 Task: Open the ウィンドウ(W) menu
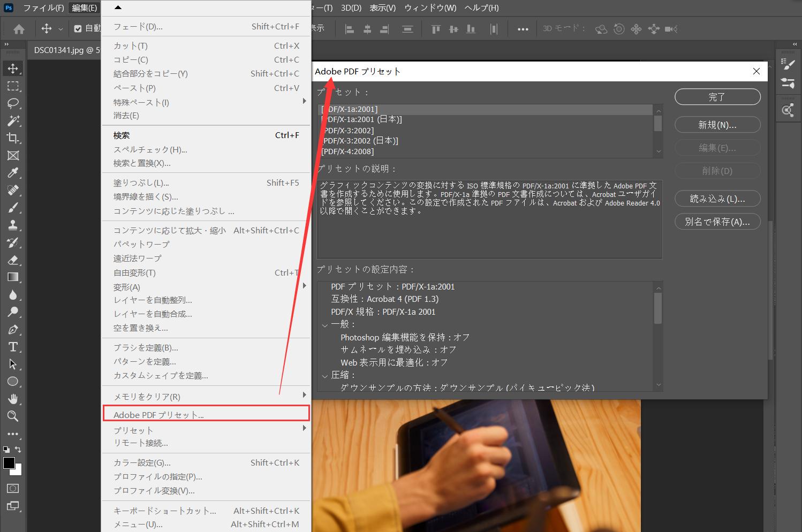(430, 7)
